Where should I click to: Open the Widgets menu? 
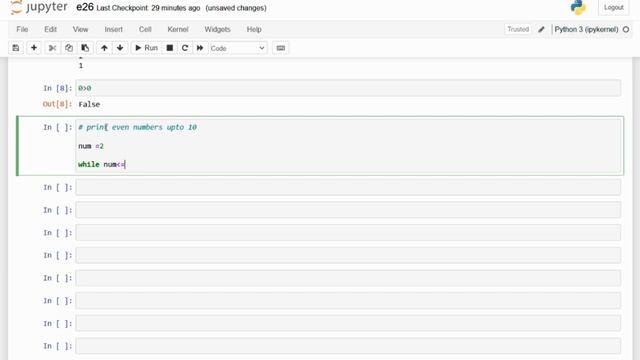point(217,29)
